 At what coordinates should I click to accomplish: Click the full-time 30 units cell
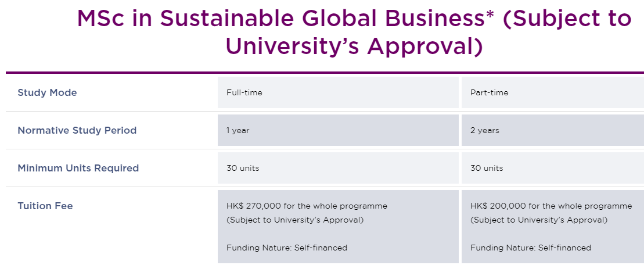coord(338,168)
